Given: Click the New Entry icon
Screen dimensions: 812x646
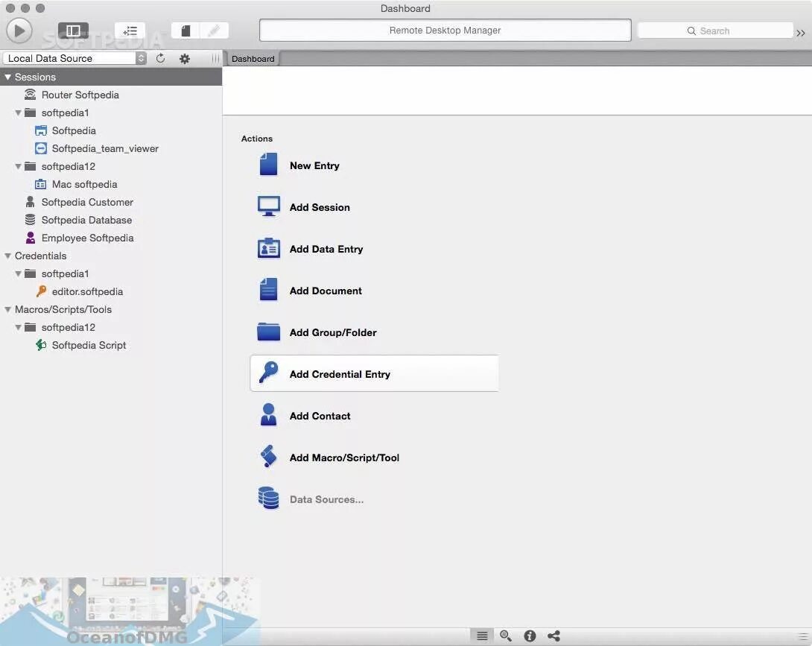Looking at the screenshot, I should [268, 165].
